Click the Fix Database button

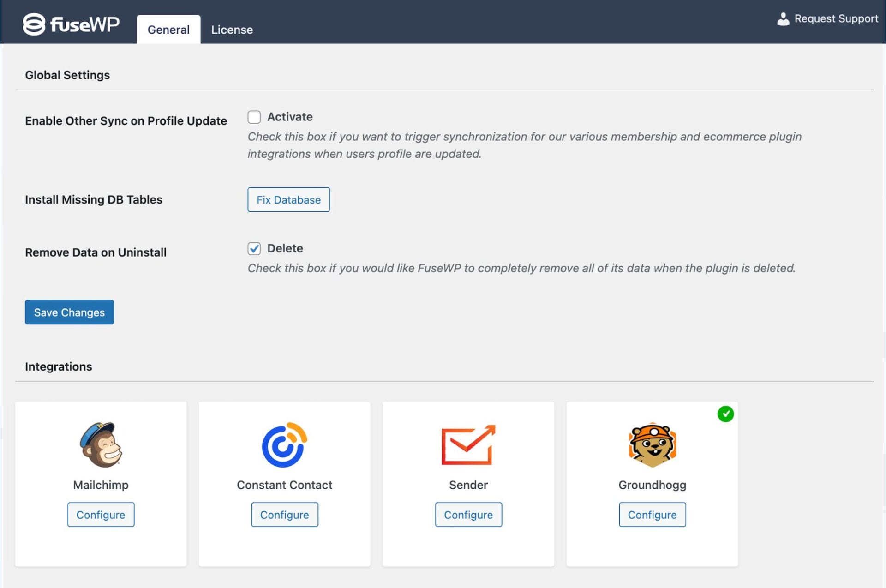(x=288, y=199)
